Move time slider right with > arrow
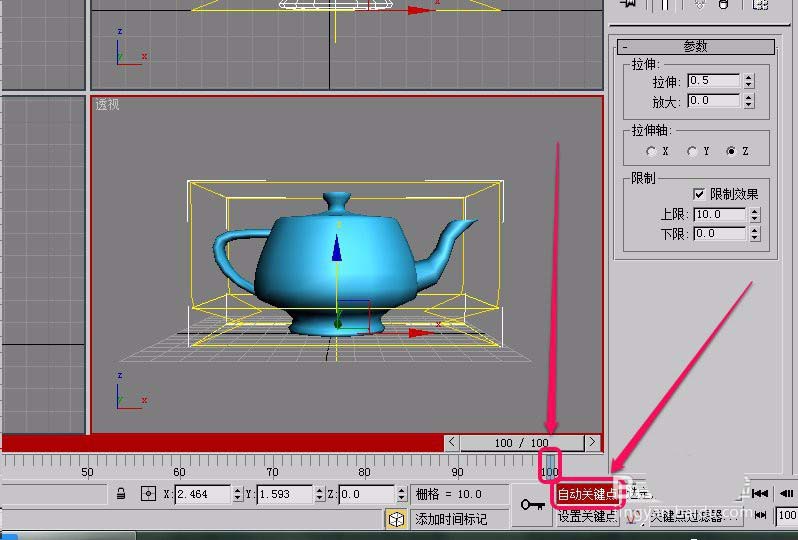 pos(592,442)
